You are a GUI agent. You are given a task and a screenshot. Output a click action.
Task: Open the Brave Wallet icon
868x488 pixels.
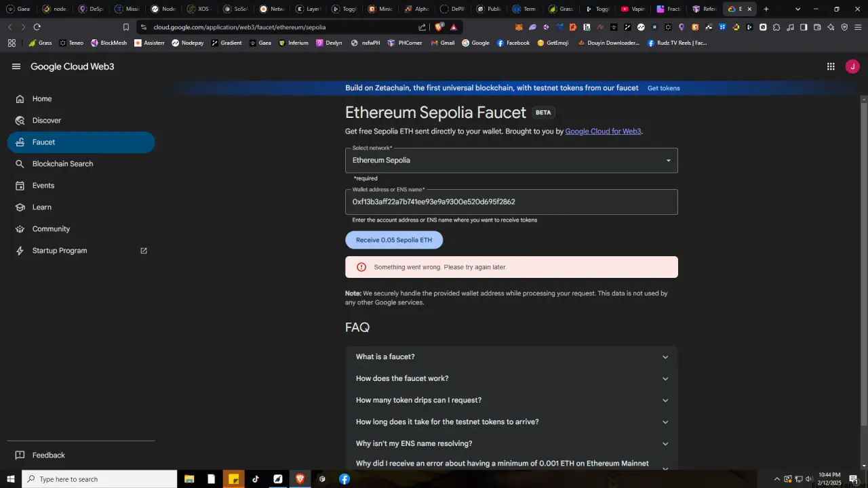tap(817, 27)
